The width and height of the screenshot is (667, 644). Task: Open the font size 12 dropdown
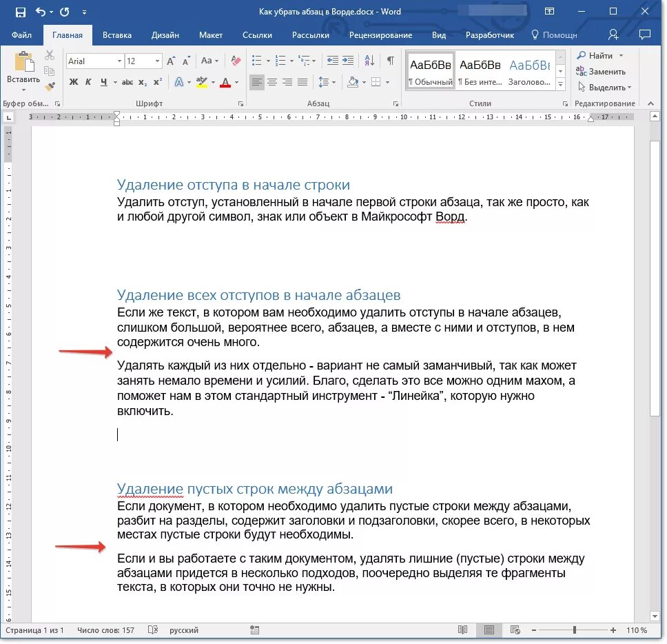[x=157, y=61]
